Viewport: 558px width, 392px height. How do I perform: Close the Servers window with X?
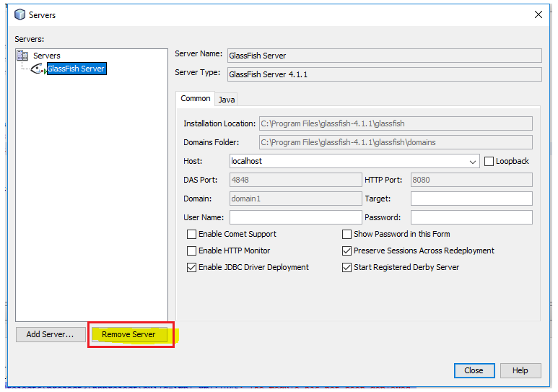point(539,14)
